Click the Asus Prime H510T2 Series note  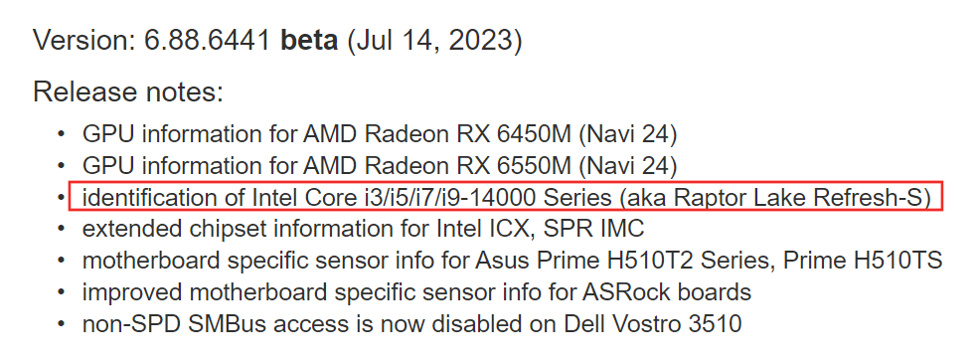click(512, 261)
